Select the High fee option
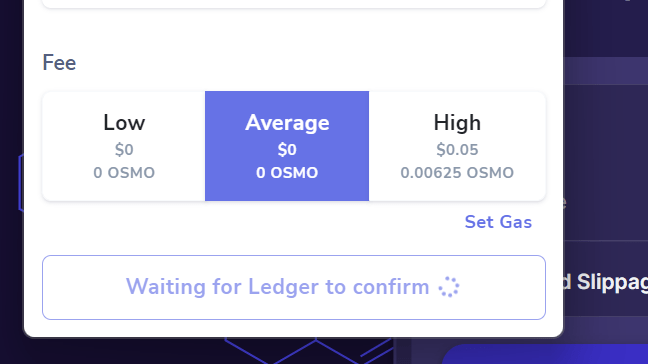Image resolution: width=648 pixels, height=364 pixels. coord(457,146)
